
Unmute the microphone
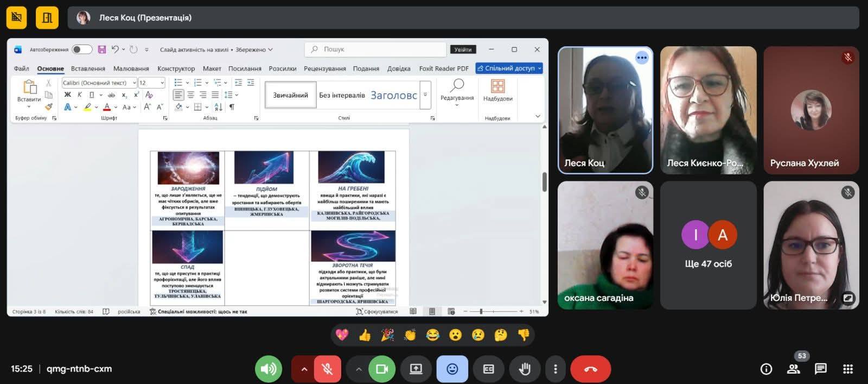327,369
